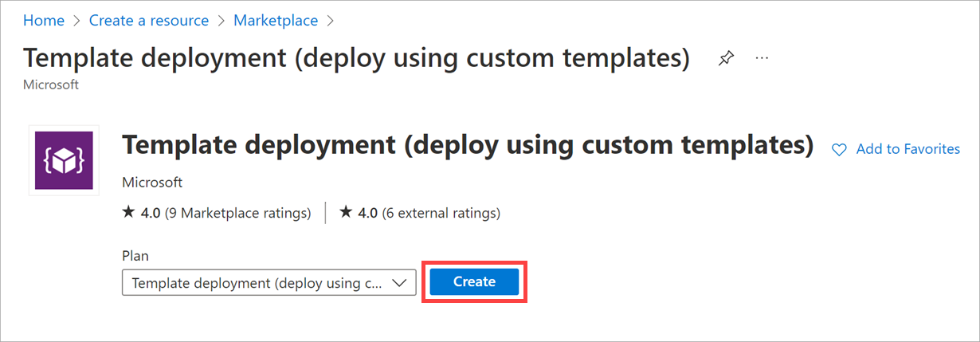Select the 6 external ratings text
This screenshot has height=342, width=980.
pos(441,213)
